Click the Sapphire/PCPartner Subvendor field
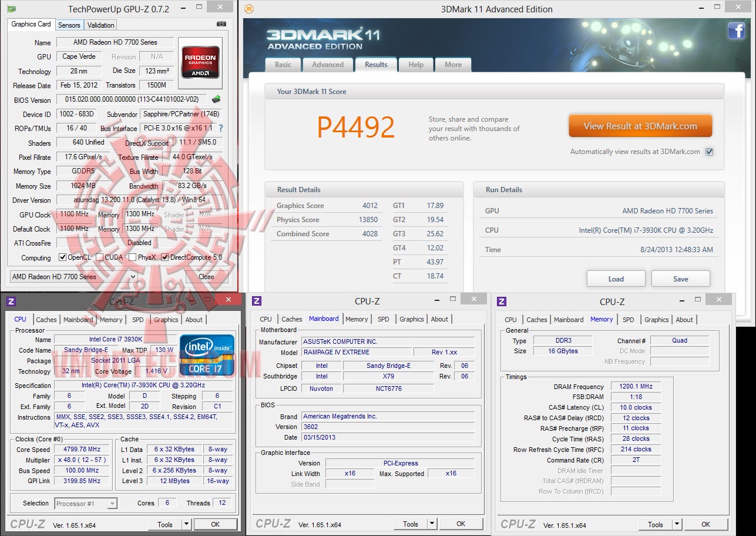Image resolution: width=756 pixels, height=536 pixels. (181, 114)
